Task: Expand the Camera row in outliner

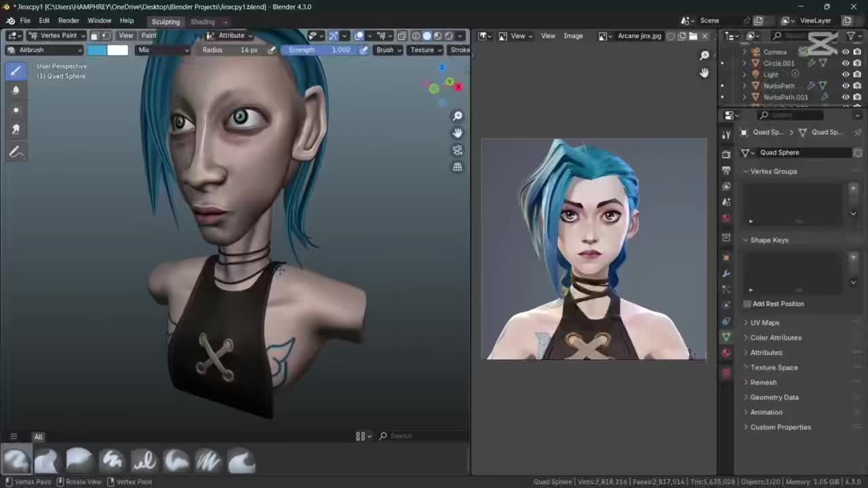Action: pos(745,52)
